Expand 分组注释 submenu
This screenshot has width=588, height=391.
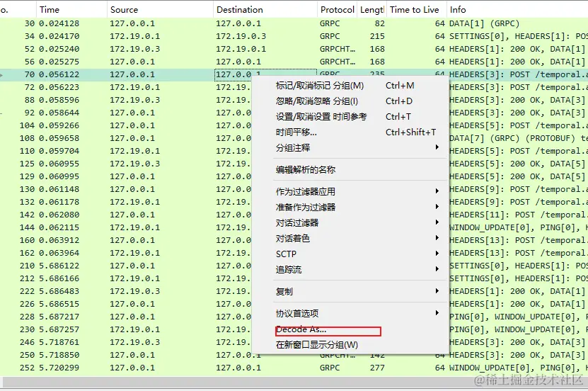(350, 148)
